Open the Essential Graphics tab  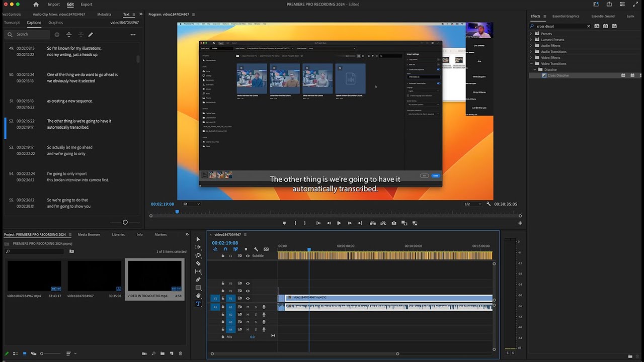[x=566, y=16]
